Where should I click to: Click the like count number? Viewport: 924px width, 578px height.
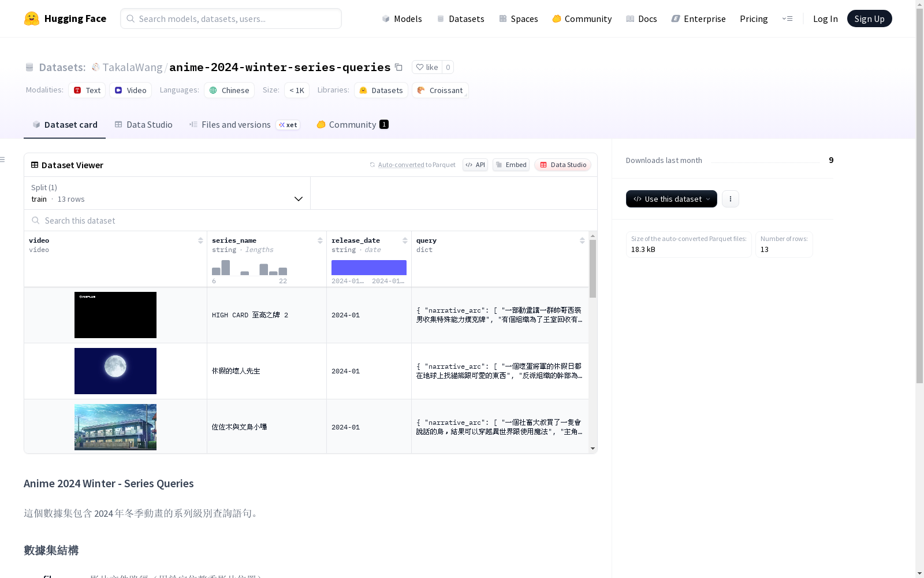(x=448, y=67)
